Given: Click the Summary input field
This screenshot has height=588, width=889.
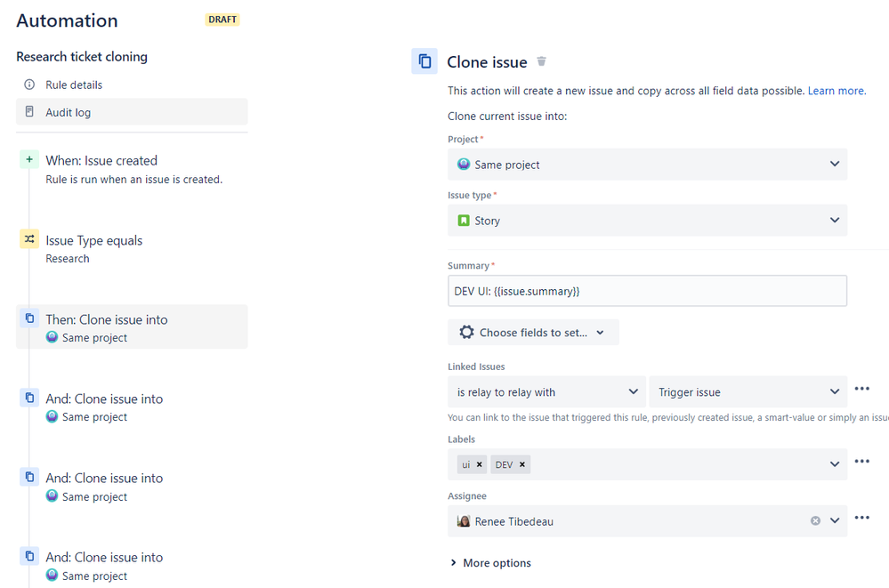Looking at the screenshot, I should (x=648, y=291).
